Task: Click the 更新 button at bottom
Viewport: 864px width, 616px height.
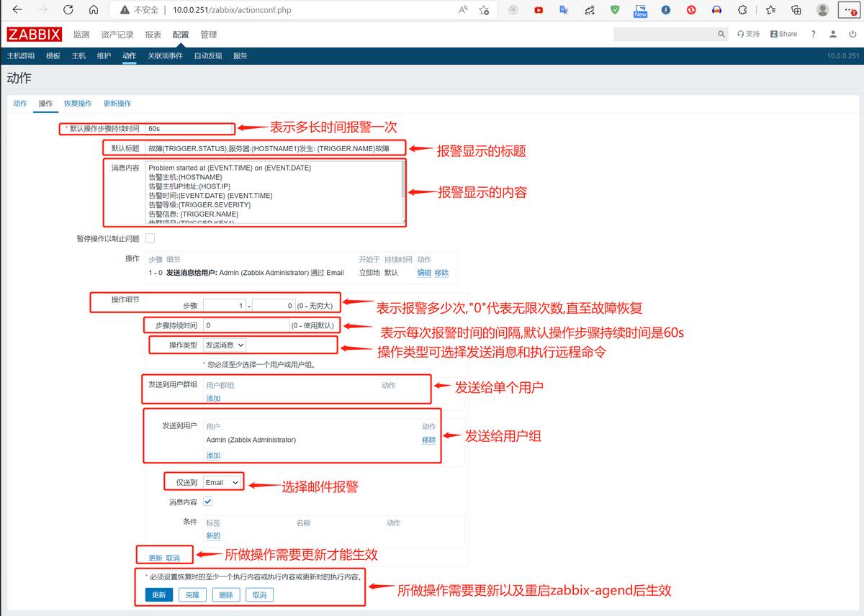Action: [x=158, y=594]
